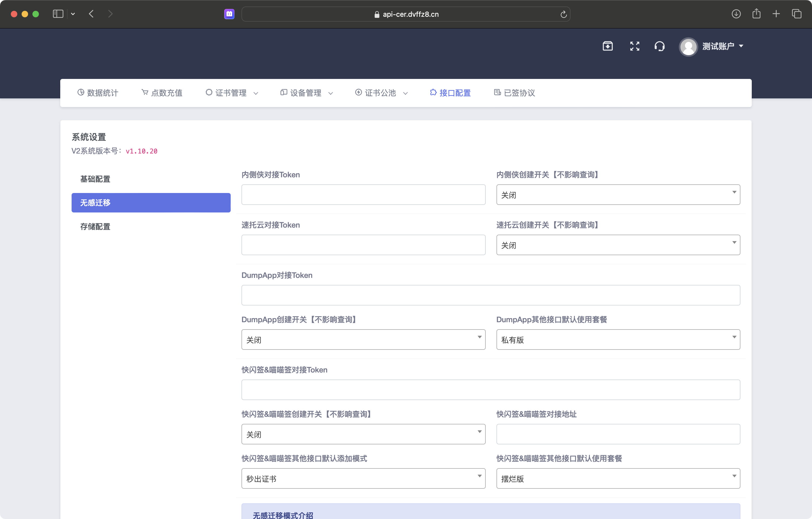The image size is (812, 519).
Task: Expand the 设备管理 menu
Action: click(307, 93)
